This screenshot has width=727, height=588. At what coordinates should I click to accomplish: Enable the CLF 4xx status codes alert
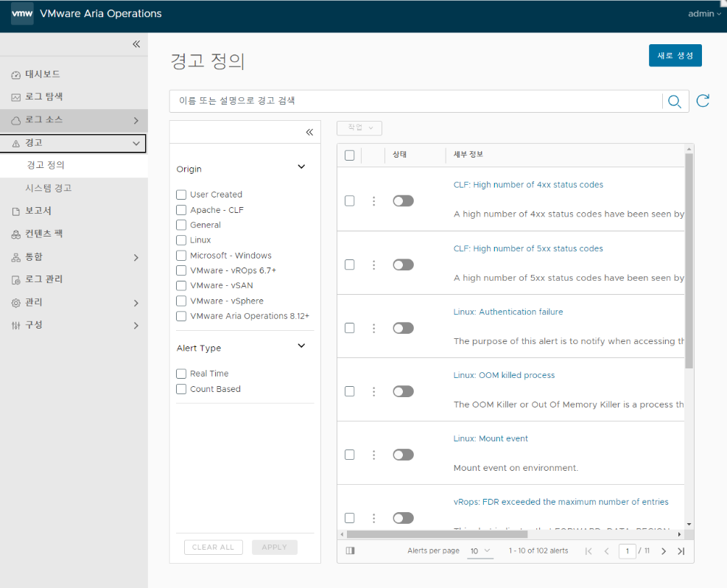(403, 201)
